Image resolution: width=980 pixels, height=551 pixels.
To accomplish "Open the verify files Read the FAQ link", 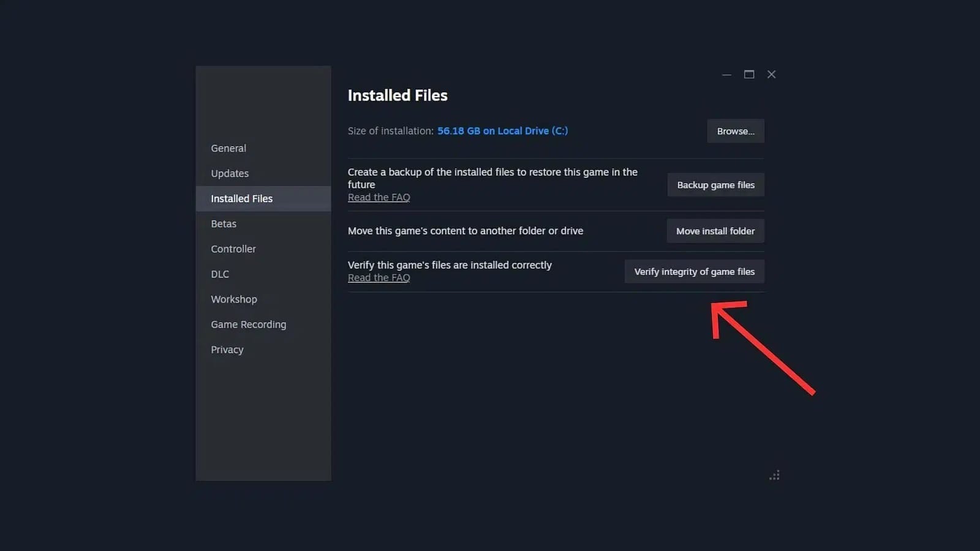I will pyautogui.click(x=379, y=277).
